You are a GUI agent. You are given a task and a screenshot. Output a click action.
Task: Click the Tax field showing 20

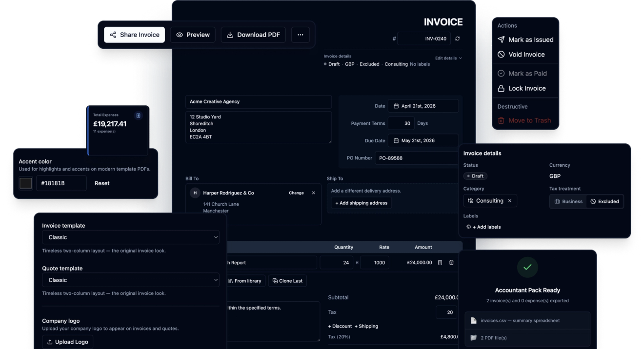(446, 312)
